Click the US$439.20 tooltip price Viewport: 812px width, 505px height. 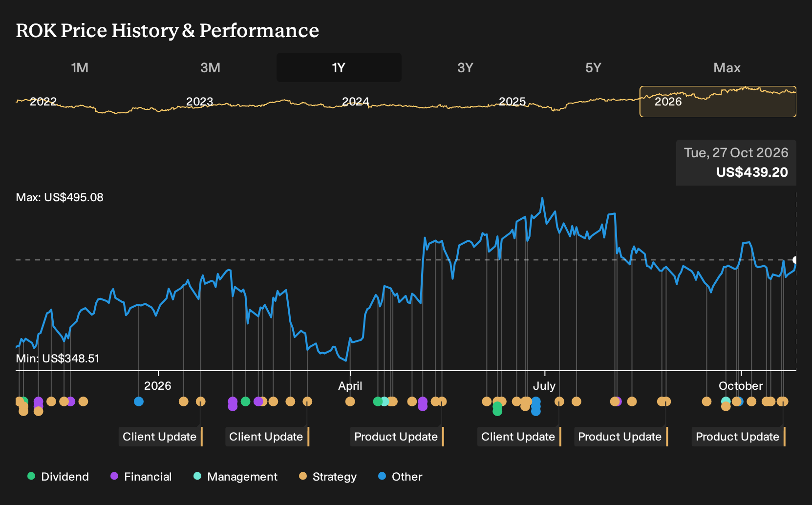click(x=752, y=172)
